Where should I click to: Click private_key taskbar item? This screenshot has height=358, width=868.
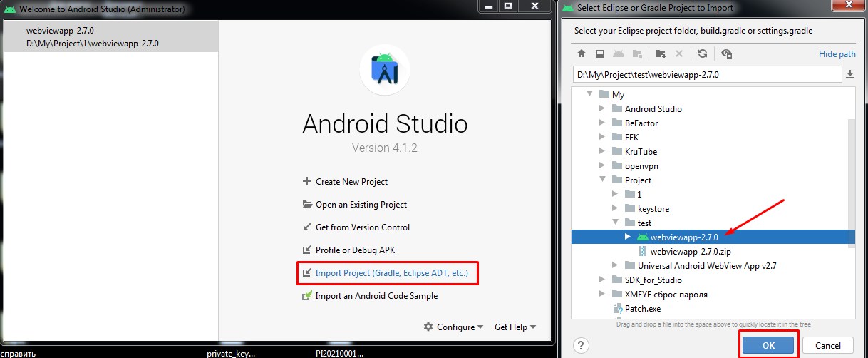pos(230,353)
